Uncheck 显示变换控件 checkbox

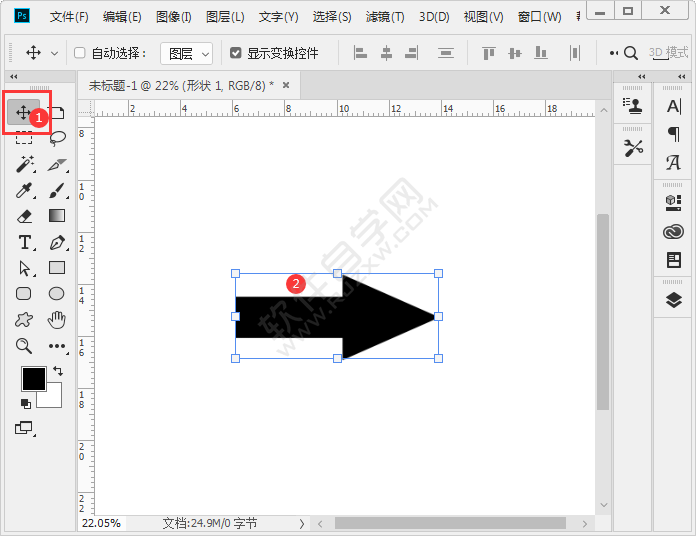coord(236,53)
